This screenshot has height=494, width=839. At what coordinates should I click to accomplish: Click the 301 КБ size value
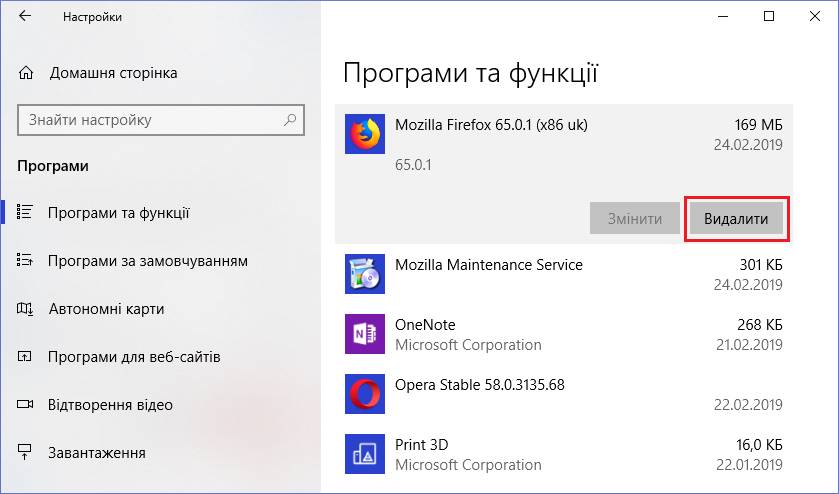pyautogui.click(x=761, y=264)
